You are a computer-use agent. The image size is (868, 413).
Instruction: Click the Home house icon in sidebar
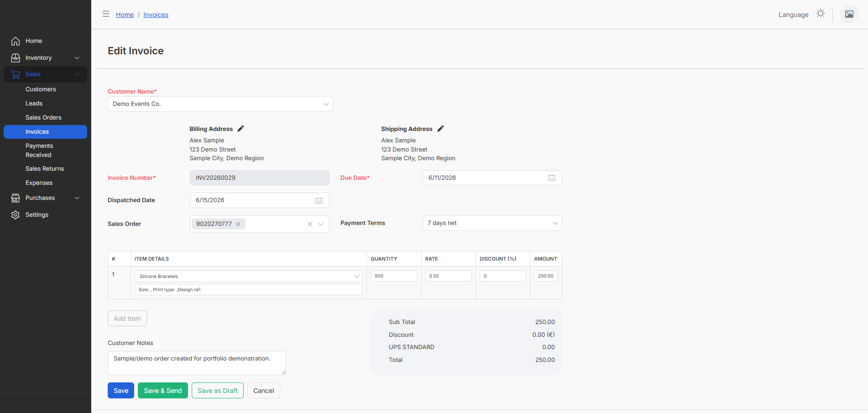(x=16, y=41)
